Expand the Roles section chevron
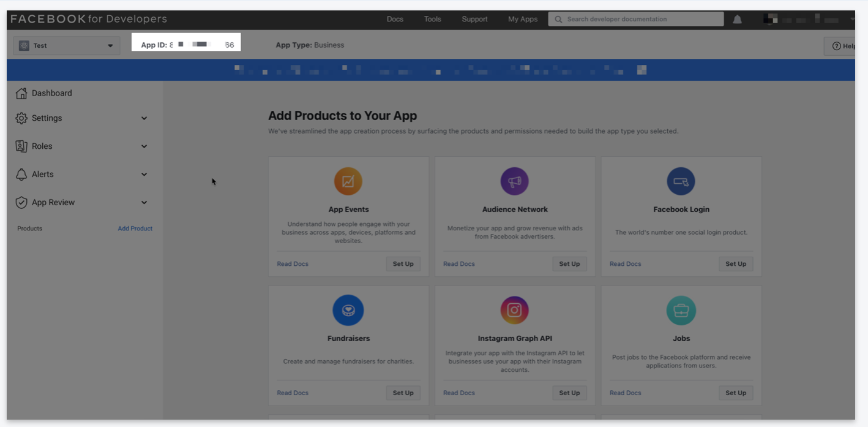 pos(144,146)
